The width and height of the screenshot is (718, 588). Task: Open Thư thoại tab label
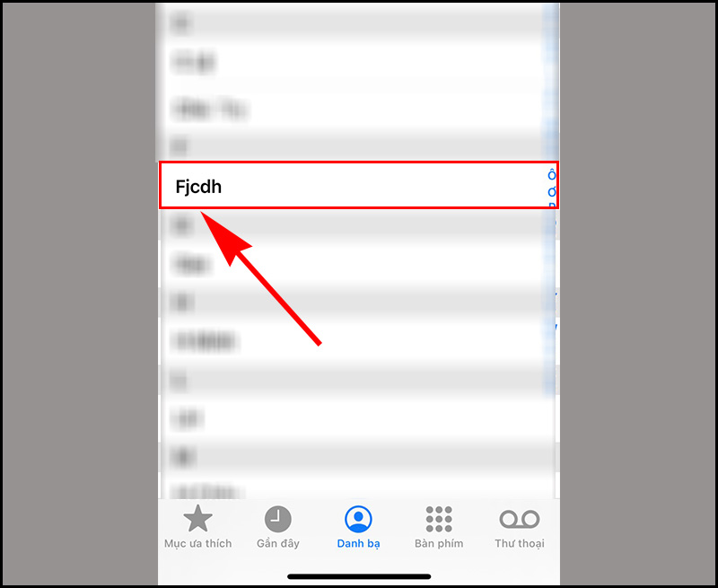pyautogui.click(x=520, y=544)
